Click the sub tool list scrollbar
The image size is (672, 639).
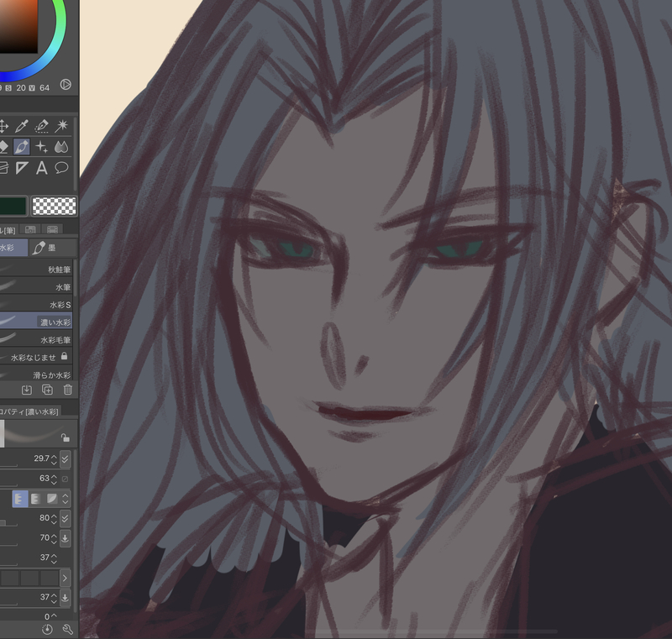(x=75, y=279)
